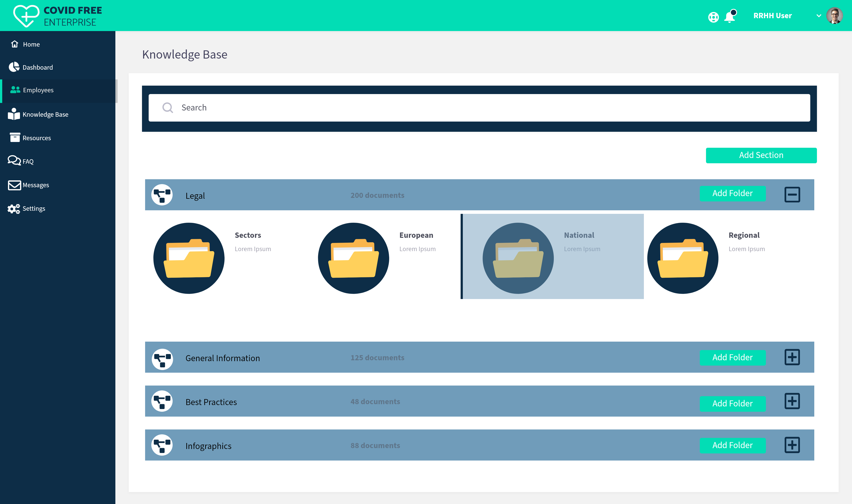The image size is (852, 504).
Task: Click the Covid Free Enterprise heart logo
Action: tap(26, 16)
